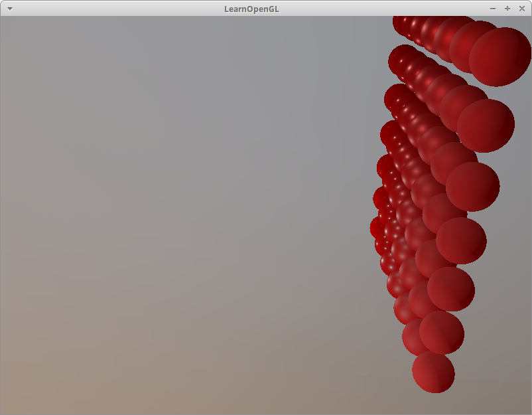Open the window menu arrow in title bar
Screen dimensions: 532x415
[9, 8]
